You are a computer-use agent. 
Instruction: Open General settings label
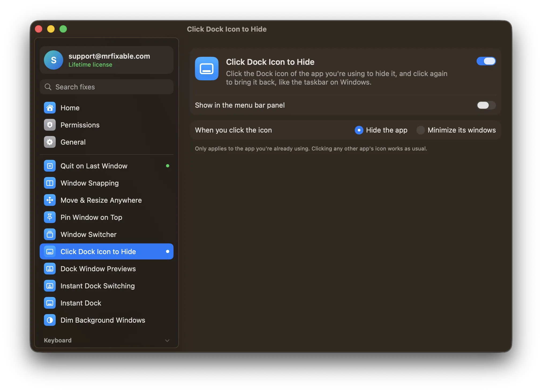coord(73,142)
